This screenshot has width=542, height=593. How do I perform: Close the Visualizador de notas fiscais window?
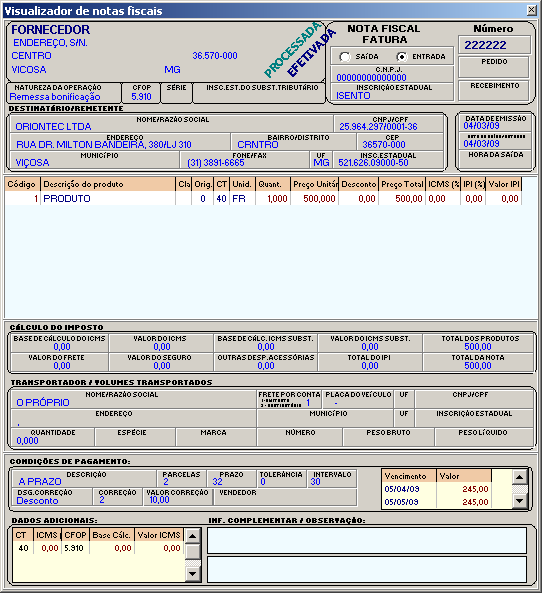tap(531, 10)
